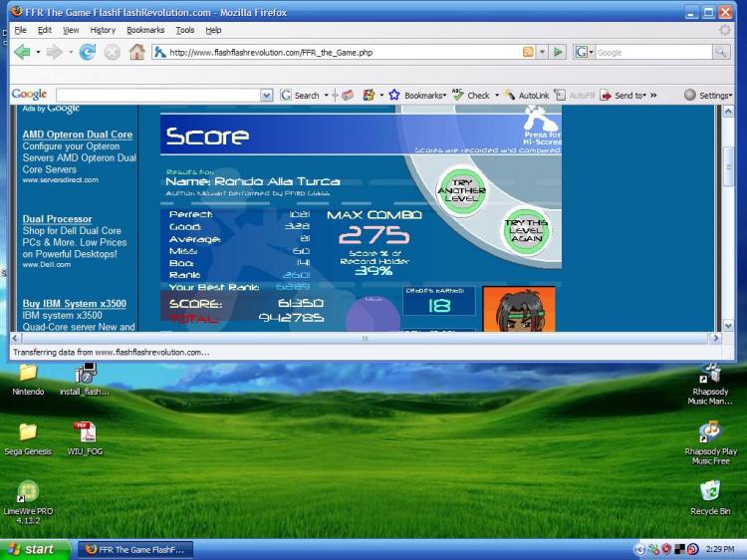Click the Google toolbar search input box
747x560 pixels.
click(158, 96)
